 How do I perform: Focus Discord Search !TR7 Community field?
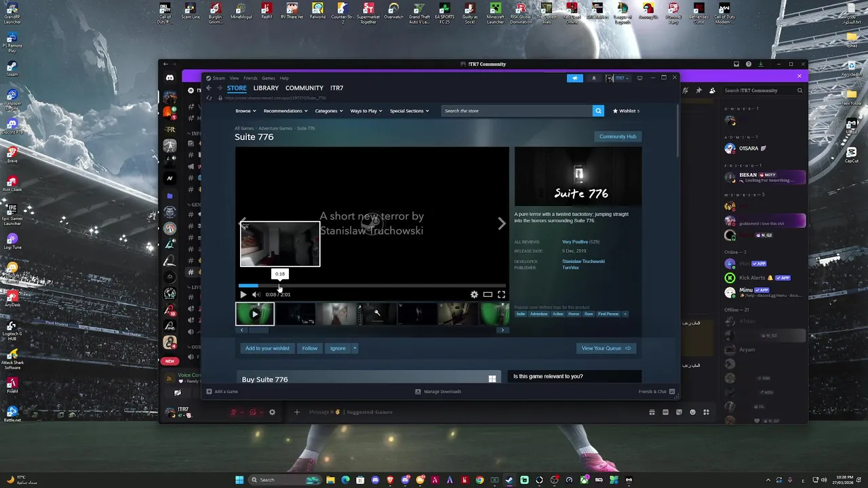click(x=763, y=90)
